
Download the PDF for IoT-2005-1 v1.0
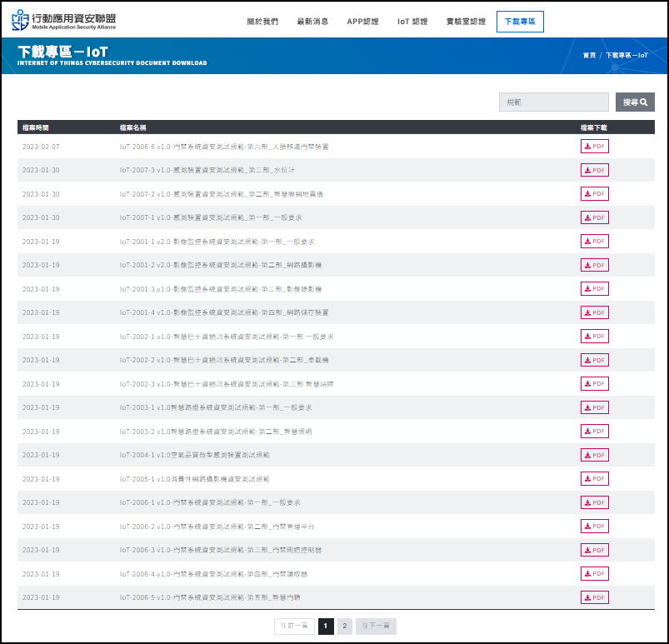594,478
